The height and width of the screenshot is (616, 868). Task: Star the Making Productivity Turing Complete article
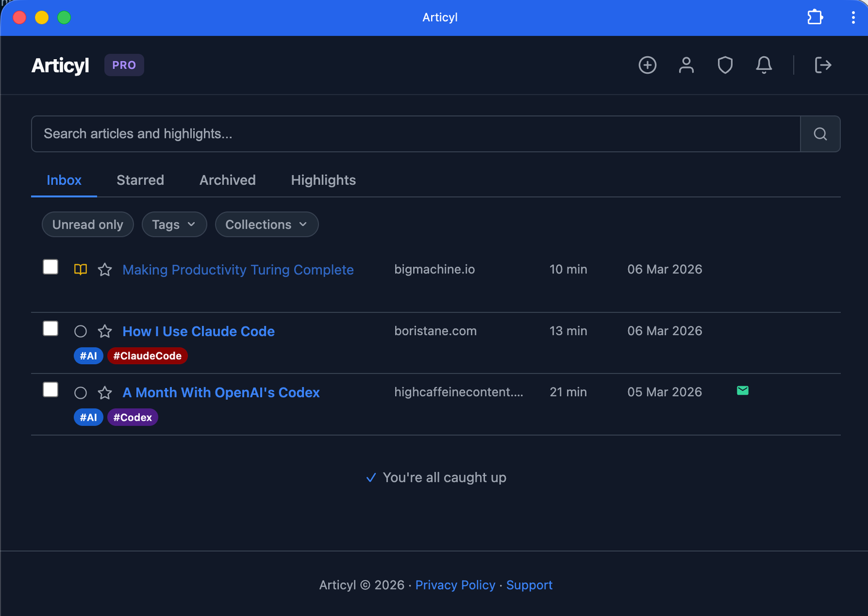pos(105,270)
